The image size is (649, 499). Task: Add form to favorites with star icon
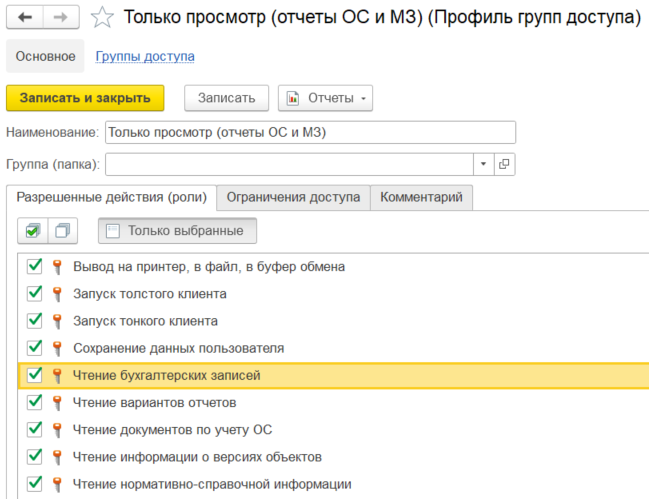(101, 17)
